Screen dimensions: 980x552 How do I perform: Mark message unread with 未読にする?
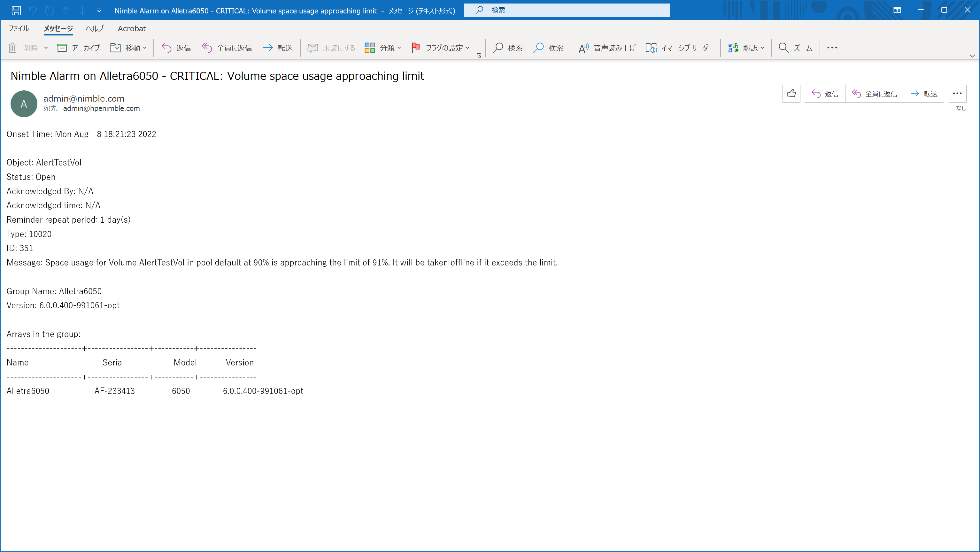coord(331,48)
